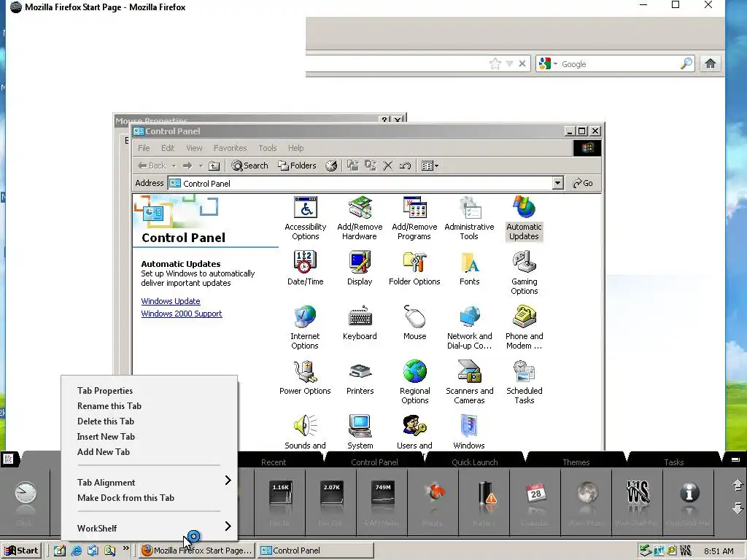The image size is (747, 560).
Task: Open the Sounds and Multimedia icon
Action: tap(305, 432)
